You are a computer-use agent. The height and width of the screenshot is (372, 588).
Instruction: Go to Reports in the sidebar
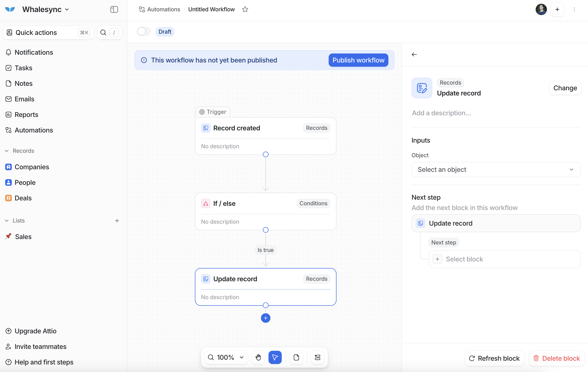[26, 114]
